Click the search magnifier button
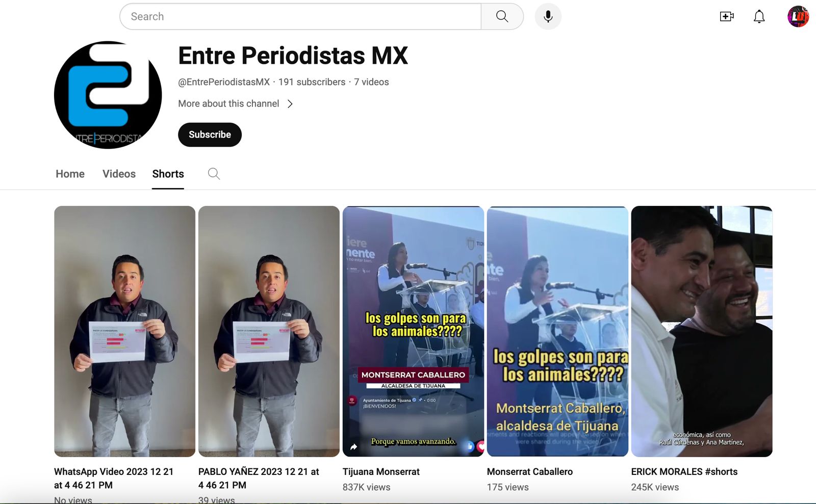This screenshot has height=504, width=816. 502,16
